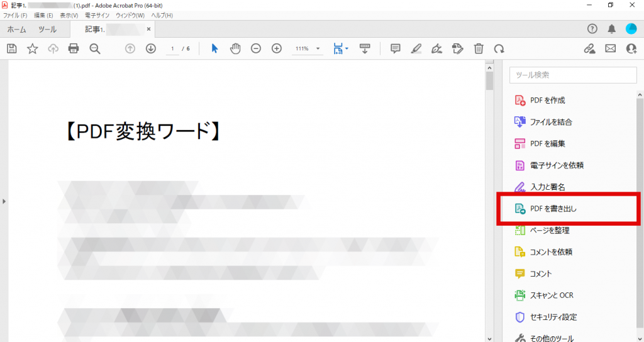Click the page number field showing 1
Screen dimensions: 644x342
pos(172,49)
